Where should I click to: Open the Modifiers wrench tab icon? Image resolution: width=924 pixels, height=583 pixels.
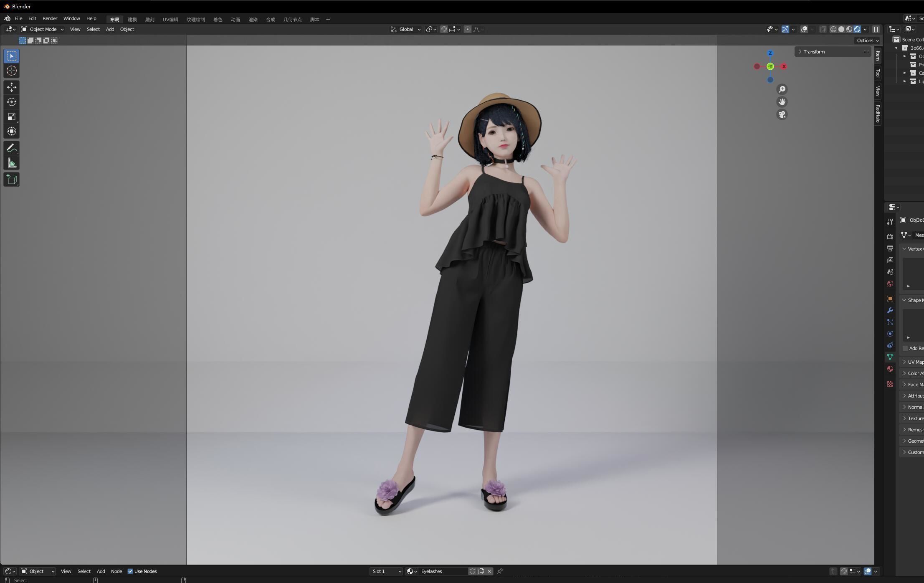[890, 310]
